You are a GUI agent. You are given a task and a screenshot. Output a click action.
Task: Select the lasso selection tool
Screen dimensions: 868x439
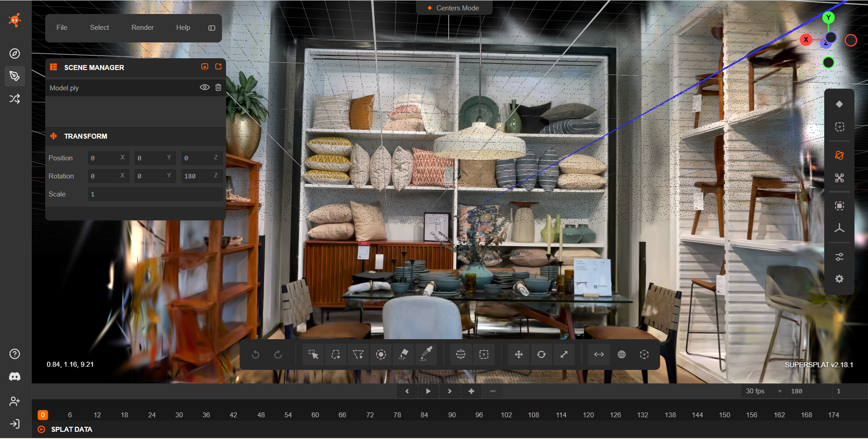click(x=335, y=355)
